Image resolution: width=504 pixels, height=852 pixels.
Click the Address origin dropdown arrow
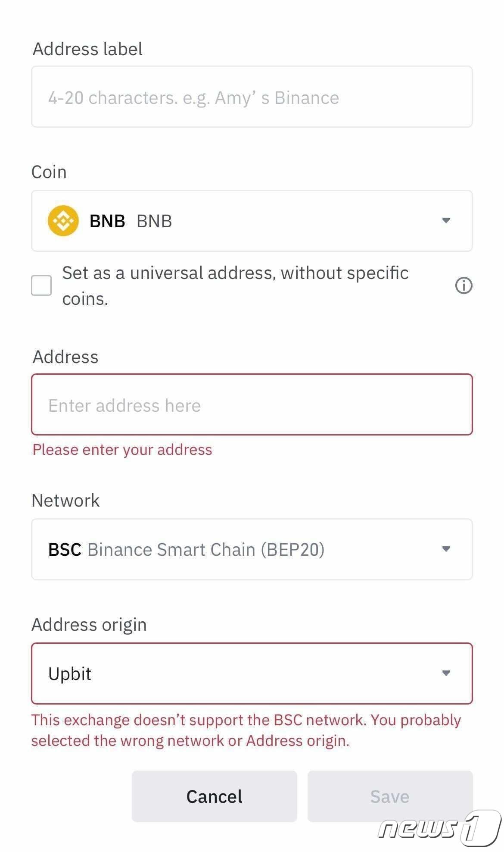tap(446, 673)
